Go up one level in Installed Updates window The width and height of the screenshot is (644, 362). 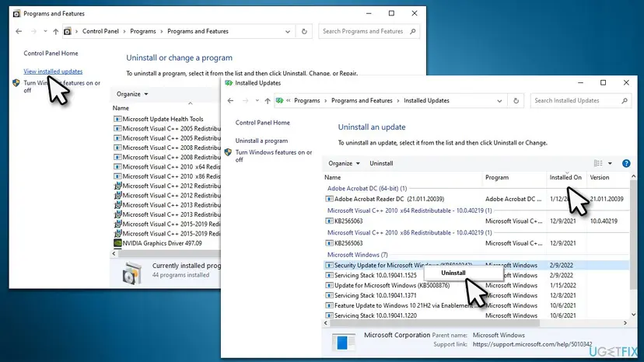pyautogui.click(x=268, y=100)
